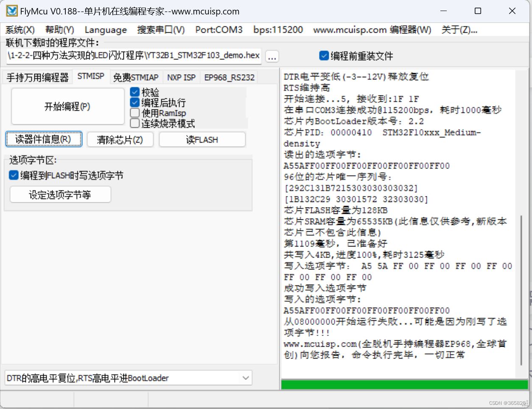Toggle the 编程后执行 checkbox
The height and width of the screenshot is (409, 532).
(158, 103)
